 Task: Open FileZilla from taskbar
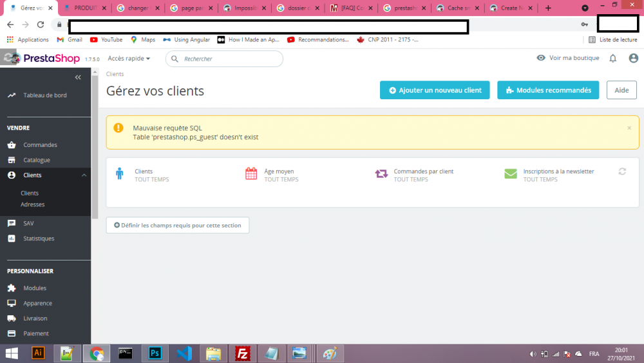coord(243,353)
